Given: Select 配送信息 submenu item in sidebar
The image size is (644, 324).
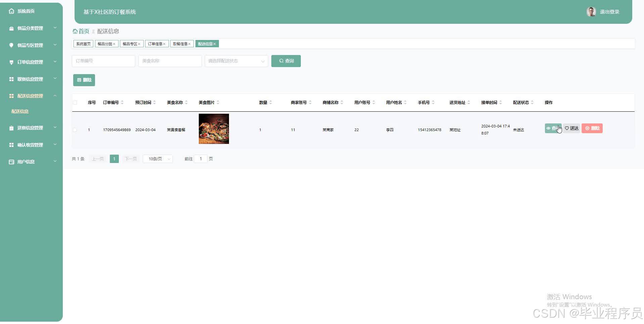Looking at the screenshot, I should (x=20, y=111).
